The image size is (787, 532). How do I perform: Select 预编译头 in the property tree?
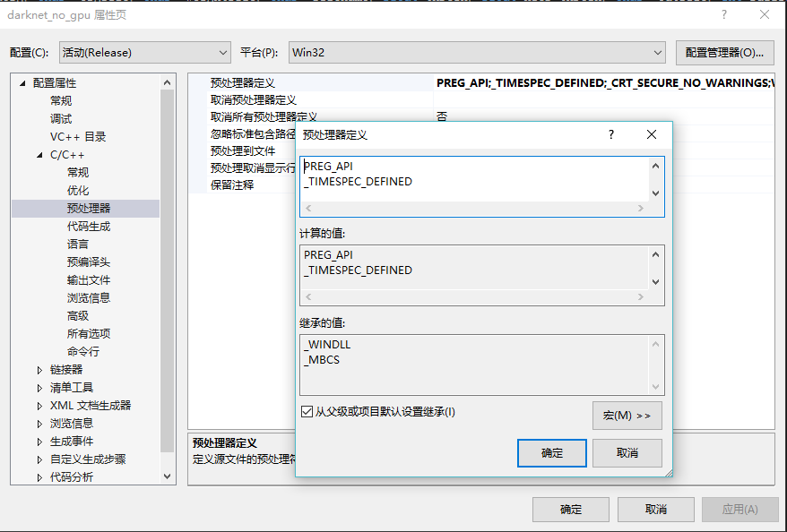pyautogui.click(x=88, y=262)
